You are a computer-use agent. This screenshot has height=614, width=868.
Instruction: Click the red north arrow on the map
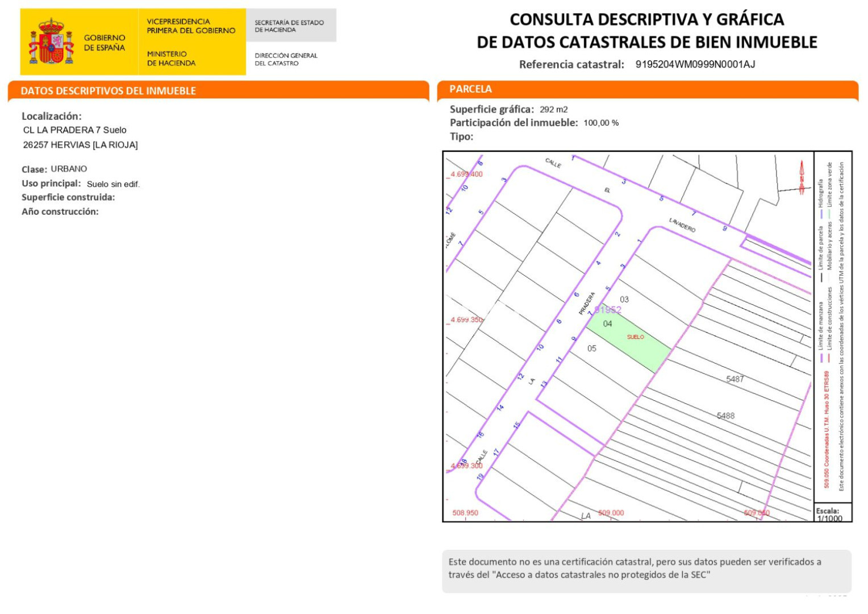[x=802, y=177]
